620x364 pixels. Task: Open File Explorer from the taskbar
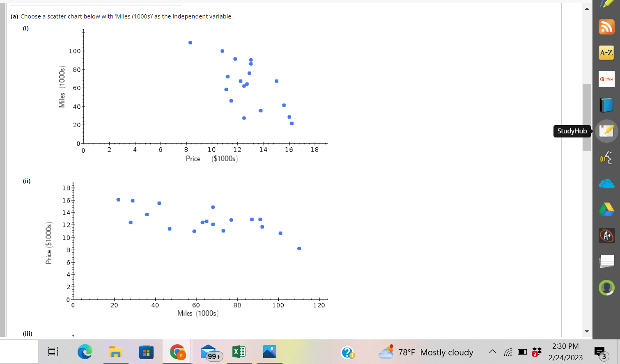click(116, 352)
